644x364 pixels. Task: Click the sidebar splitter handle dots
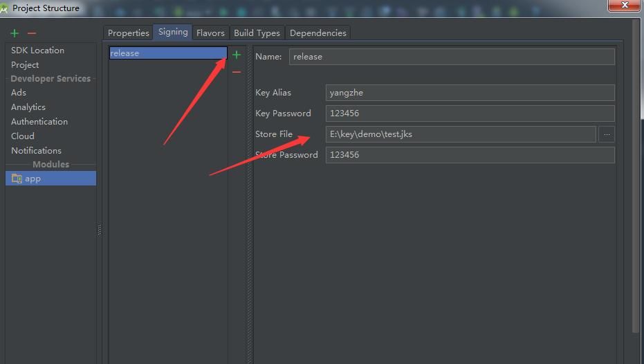tap(100, 229)
